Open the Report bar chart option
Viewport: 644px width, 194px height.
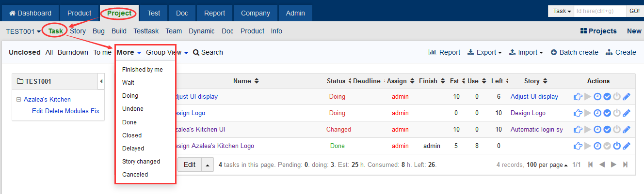click(x=444, y=52)
